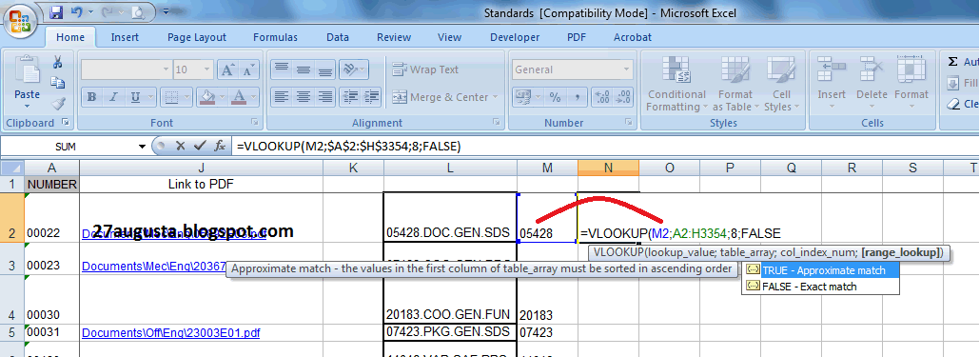Open the Page Layout tab
This screenshot has width=980, height=357.
[197, 37]
